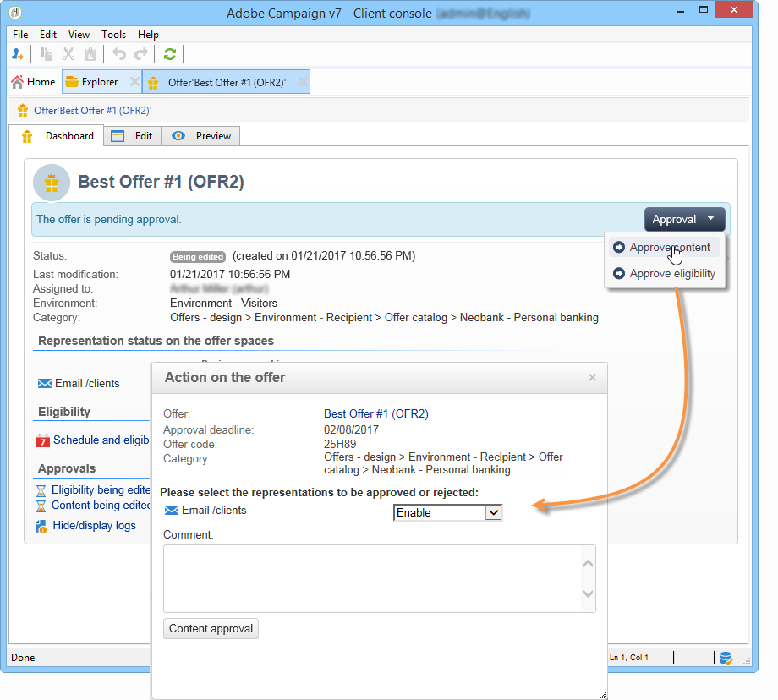Close the Action on the offer dialog

(x=593, y=378)
